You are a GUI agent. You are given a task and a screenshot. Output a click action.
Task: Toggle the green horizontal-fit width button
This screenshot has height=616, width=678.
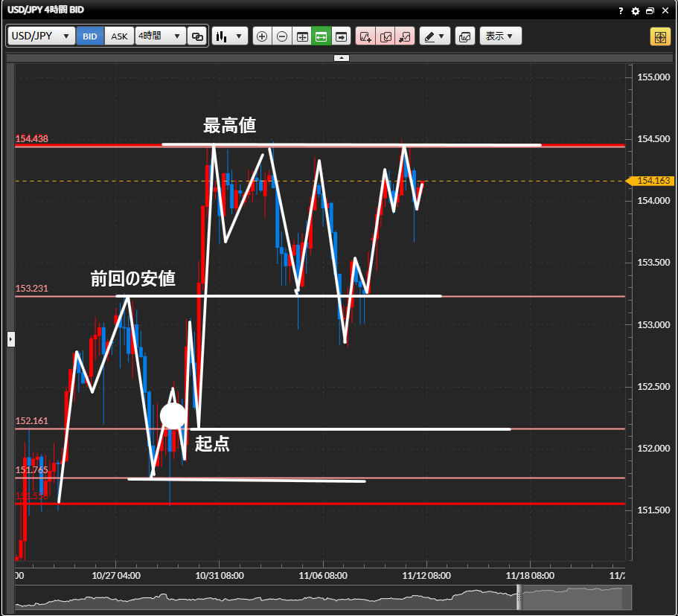pos(321,36)
